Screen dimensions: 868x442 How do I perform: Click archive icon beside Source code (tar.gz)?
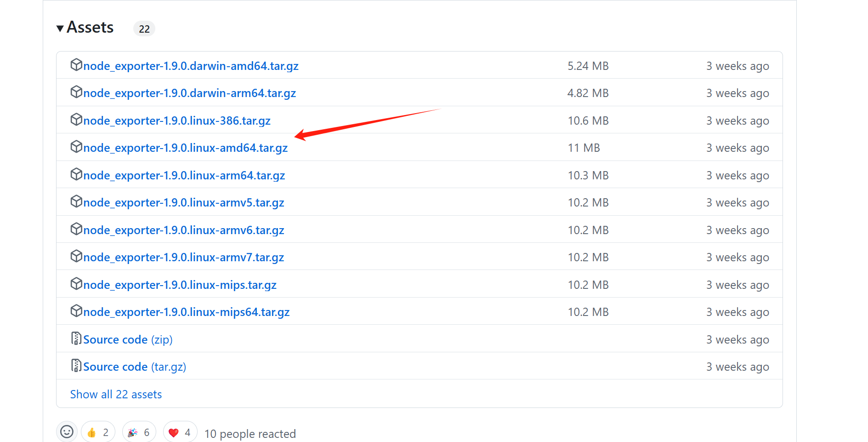76,366
